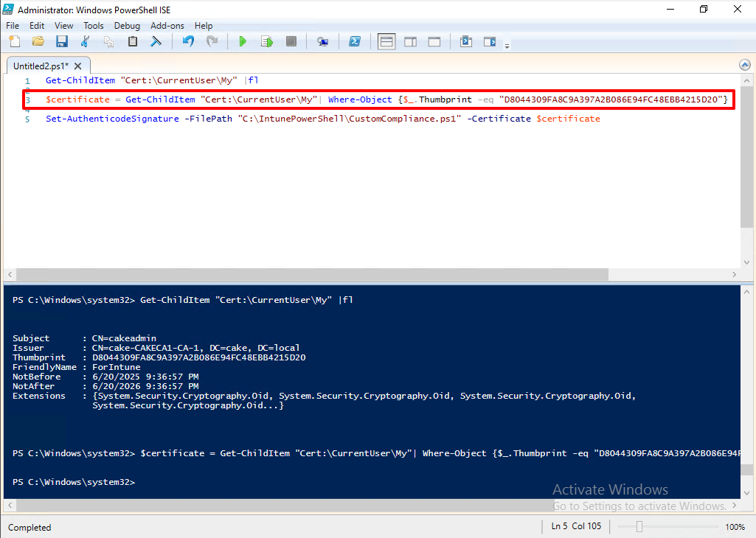Screen dimensions: 756x538
Task: Click the Ln 5 Col 105 status indicator
Action: point(576,526)
